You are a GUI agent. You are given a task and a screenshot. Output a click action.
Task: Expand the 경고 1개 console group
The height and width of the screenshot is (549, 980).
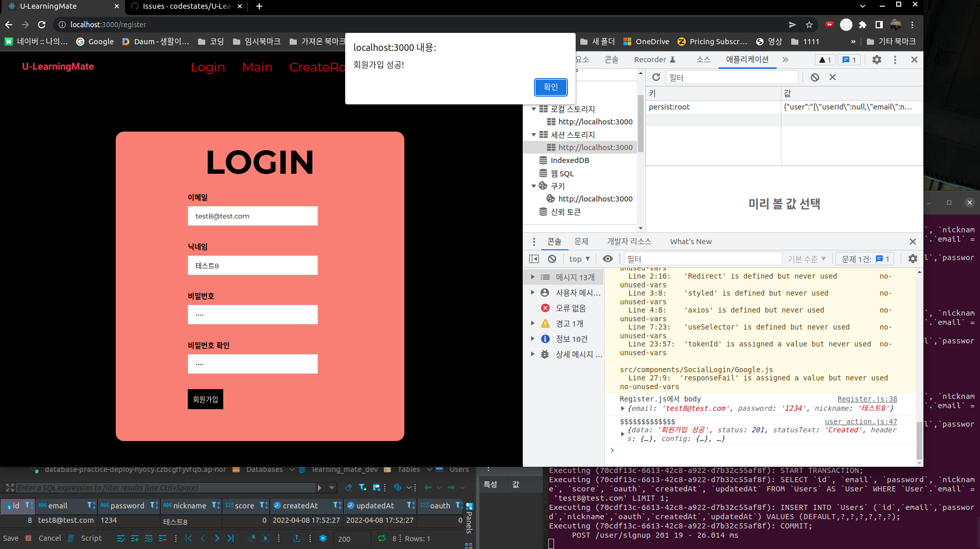(532, 323)
